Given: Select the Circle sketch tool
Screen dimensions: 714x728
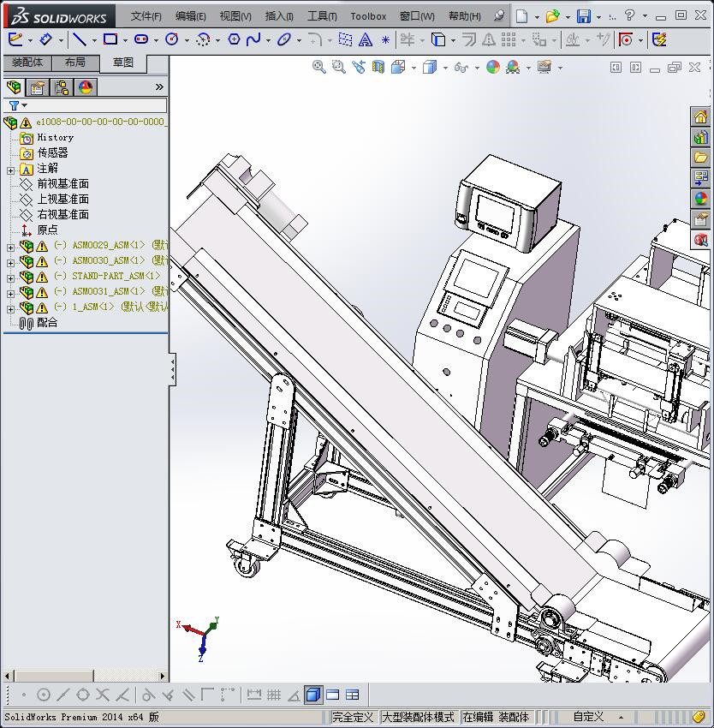Looking at the screenshot, I should (172, 39).
